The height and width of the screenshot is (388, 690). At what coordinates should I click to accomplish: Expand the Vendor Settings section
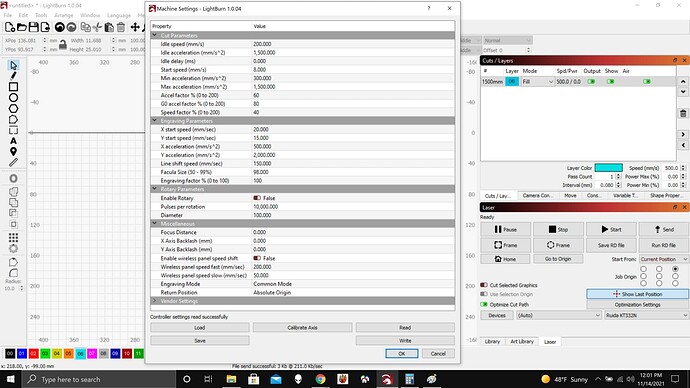[154, 301]
